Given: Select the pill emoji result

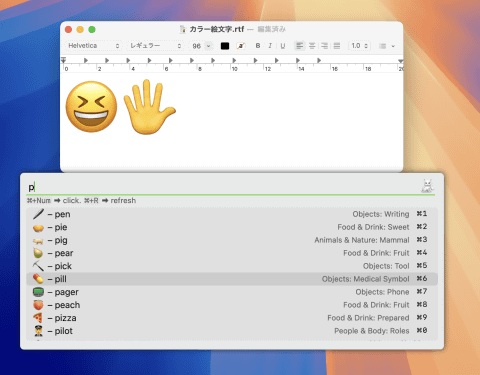Looking at the screenshot, I should [x=232, y=279].
